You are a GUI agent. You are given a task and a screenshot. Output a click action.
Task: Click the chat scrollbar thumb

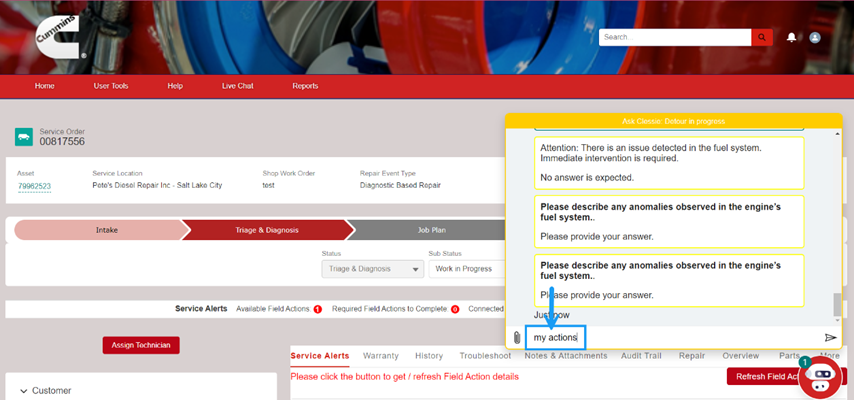(x=837, y=304)
